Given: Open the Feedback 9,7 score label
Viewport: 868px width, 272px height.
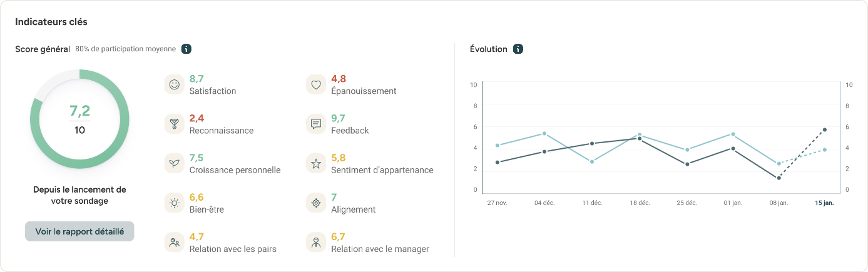Looking at the screenshot, I should coord(338,118).
